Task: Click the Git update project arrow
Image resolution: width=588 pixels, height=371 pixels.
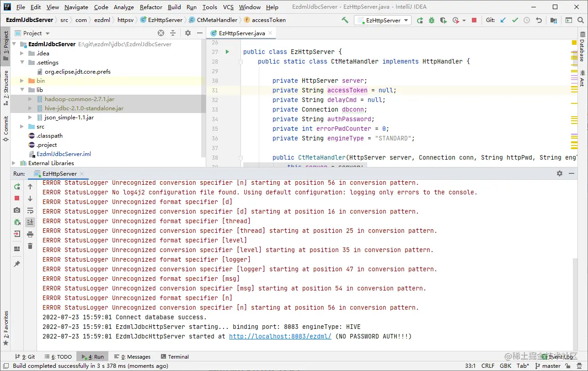Action: point(503,20)
